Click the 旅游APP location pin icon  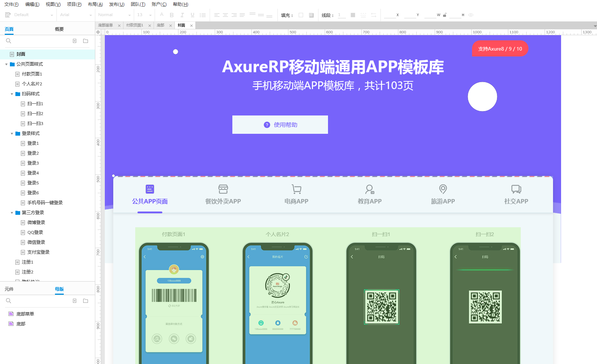443,189
